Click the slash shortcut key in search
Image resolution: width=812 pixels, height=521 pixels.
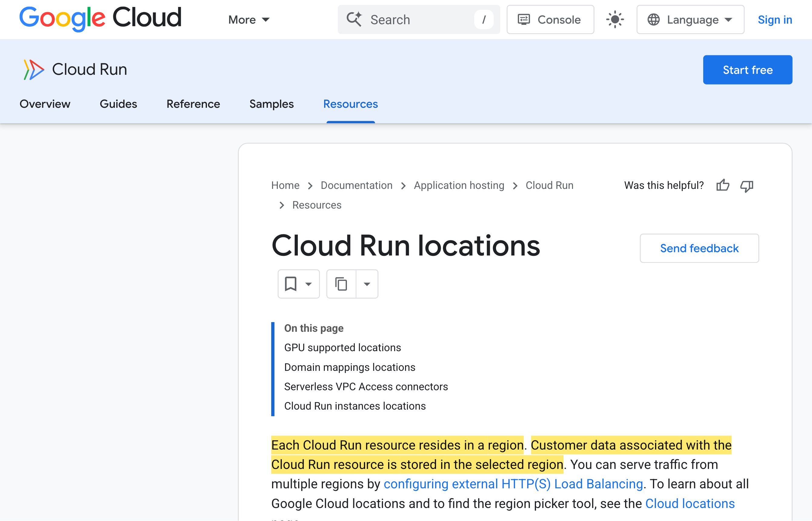[x=484, y=20]
